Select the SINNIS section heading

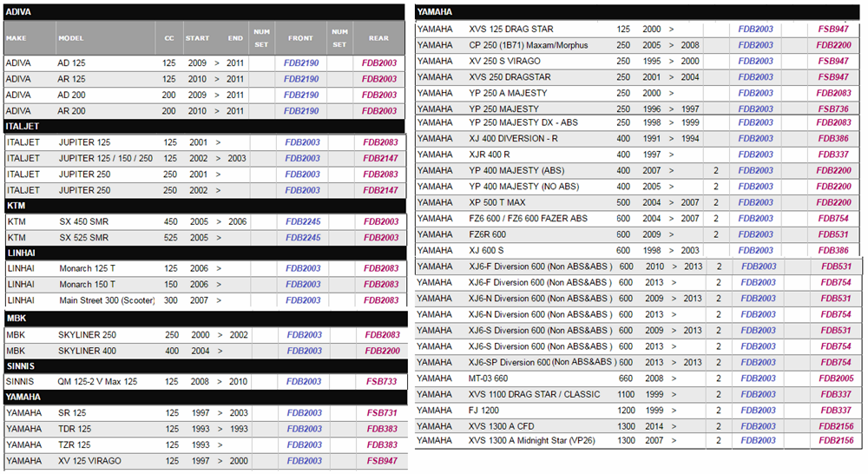pyautogui.click(x=206, y=366)
